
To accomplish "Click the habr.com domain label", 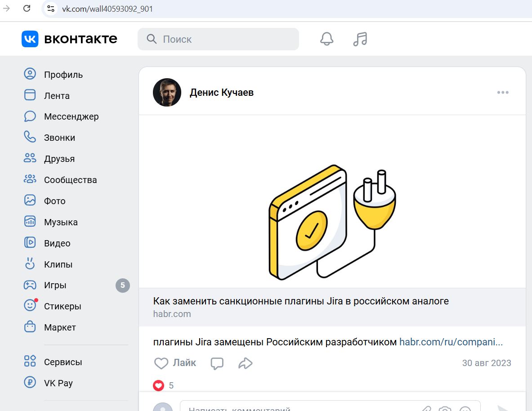I will [x=172, y=314].
